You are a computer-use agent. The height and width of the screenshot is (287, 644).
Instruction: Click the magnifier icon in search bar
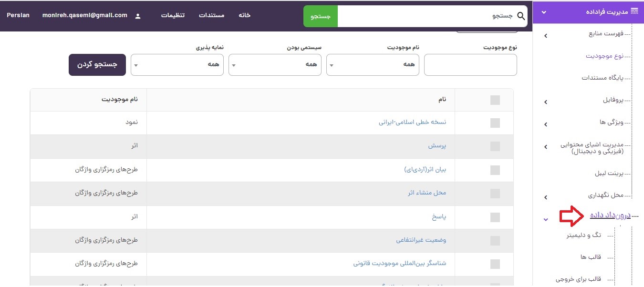(521, 16)
